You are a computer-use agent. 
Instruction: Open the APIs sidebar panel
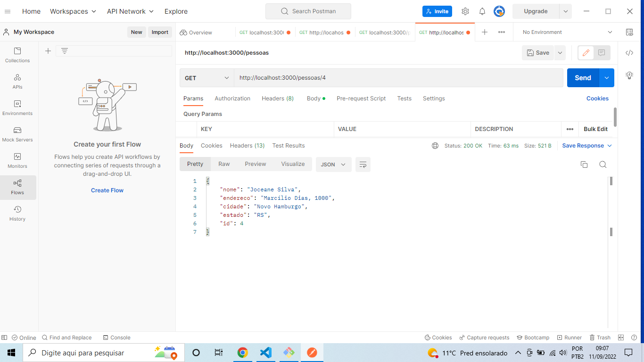point(17,82)
